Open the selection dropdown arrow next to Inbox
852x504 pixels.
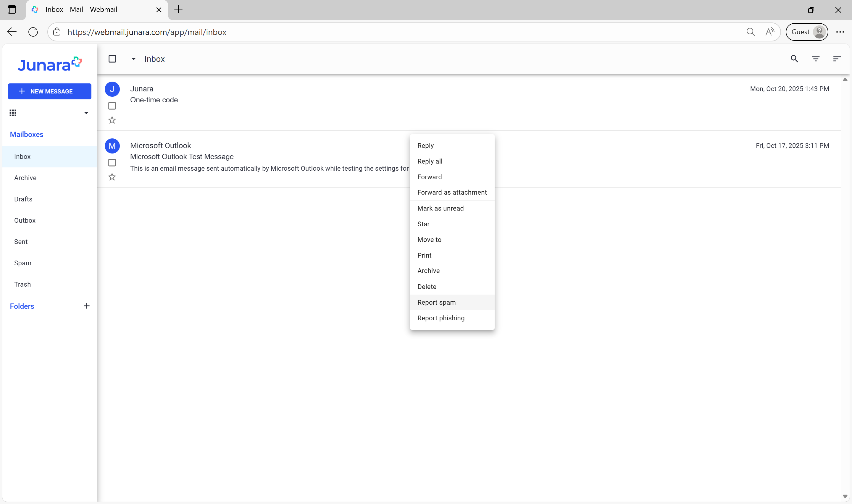(133, 59)
